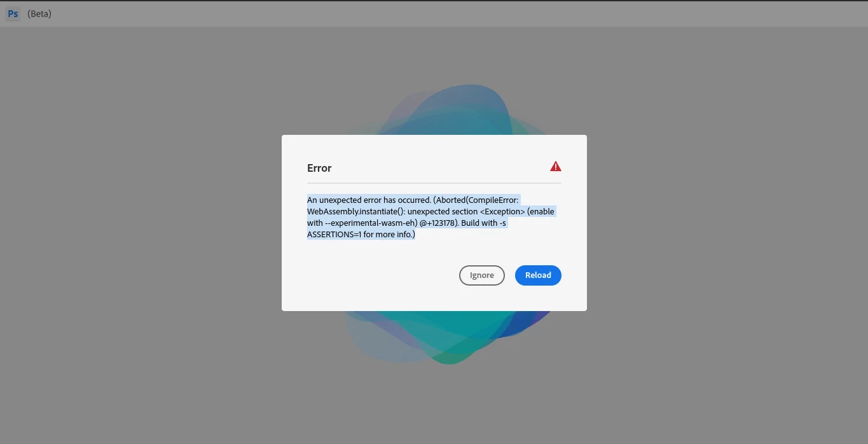Click the purple splash shape above the dialog
The width and height of the screenshot is (868, 444).
click(x=407, y=114)
